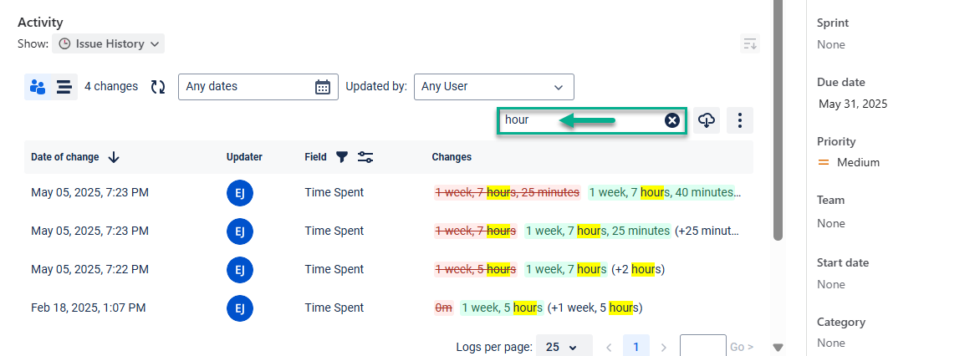Click the go-to-page number input field
The image size is (980, 356).
point(702,347)
